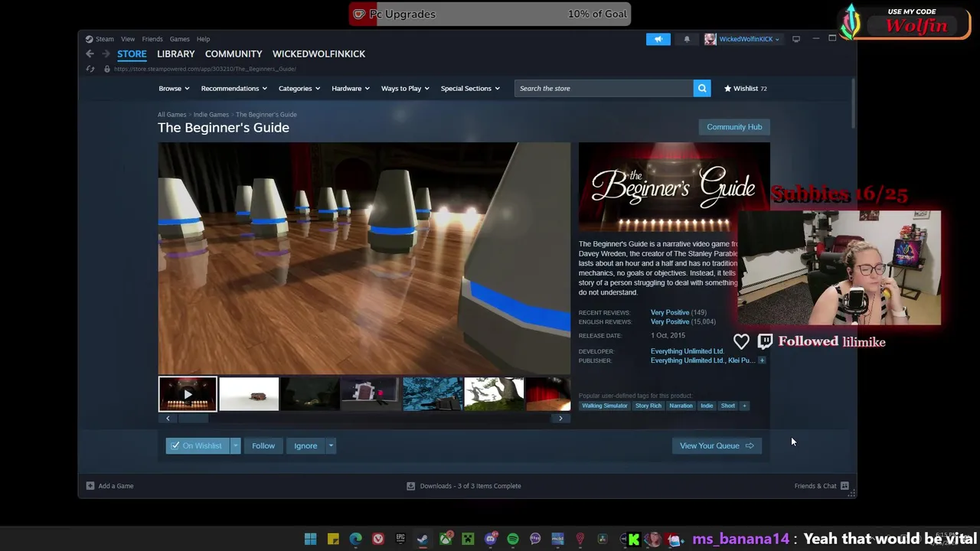Open DaVinci Resolve from taskbar
Viewport: 980px width, 551px height.
(x=603, y=540)
